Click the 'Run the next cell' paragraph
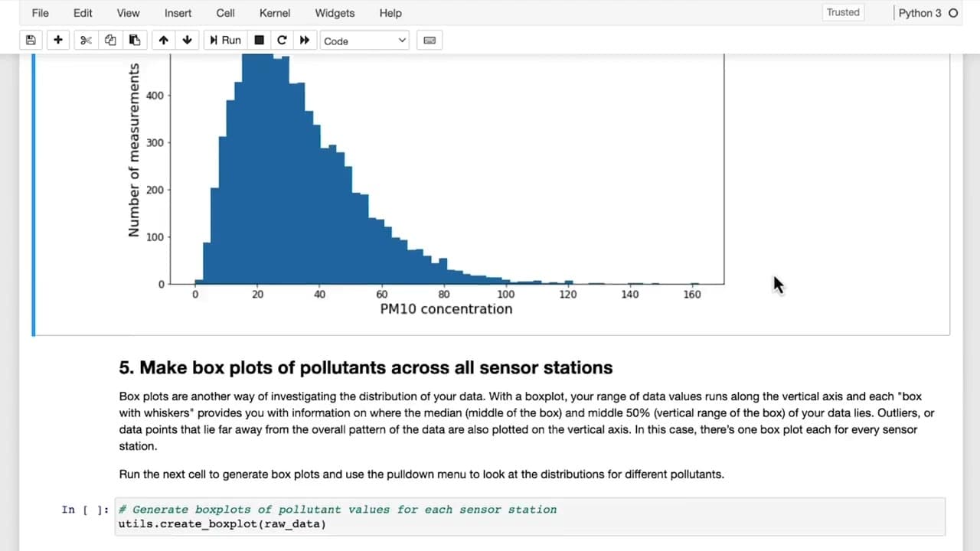This screenshot has width=980, height=551. point(421,474)
